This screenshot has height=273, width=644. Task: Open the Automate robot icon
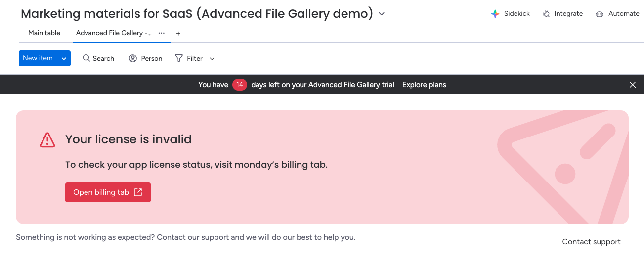point(600,14)
